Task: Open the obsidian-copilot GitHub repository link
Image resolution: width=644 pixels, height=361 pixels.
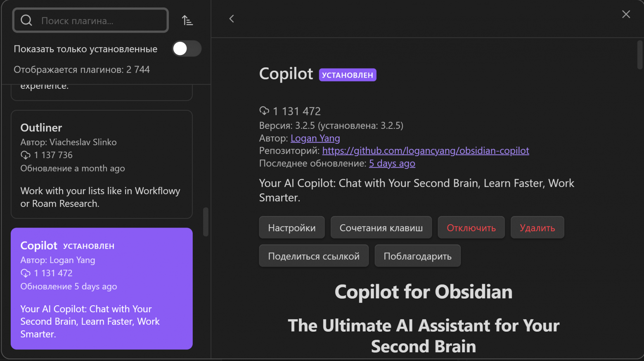Action: [426, 150]
